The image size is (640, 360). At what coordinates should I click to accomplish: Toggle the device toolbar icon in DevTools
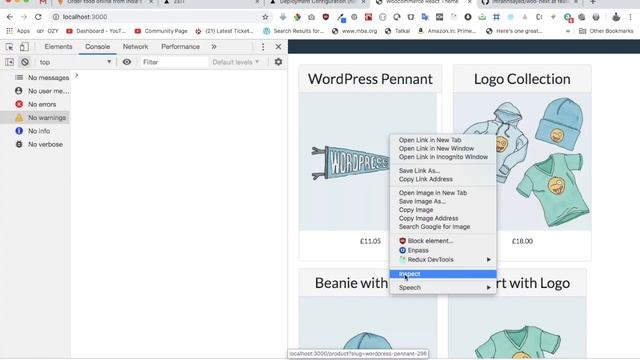pyautogui.click(x=24, y=47)
